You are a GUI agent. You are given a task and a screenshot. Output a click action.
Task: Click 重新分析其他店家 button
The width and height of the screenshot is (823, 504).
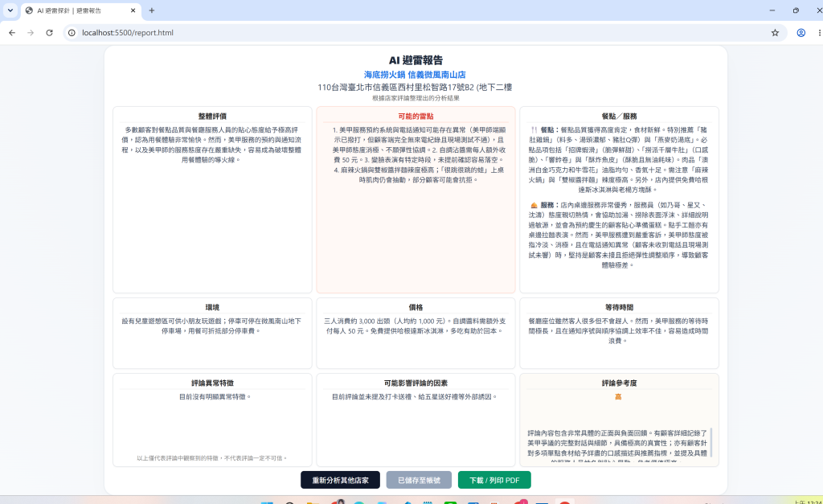(x=340, y=480)
